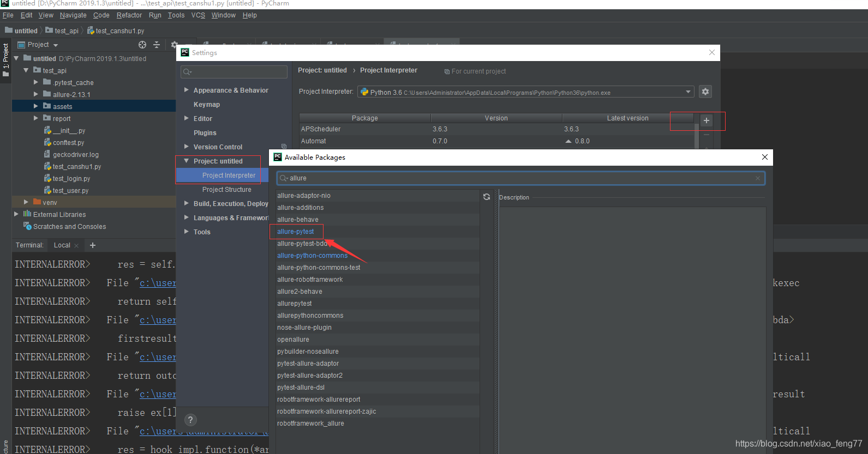The image size is (868, 454).
Task: Select allure-robotframework package
Action: [310, 280]
